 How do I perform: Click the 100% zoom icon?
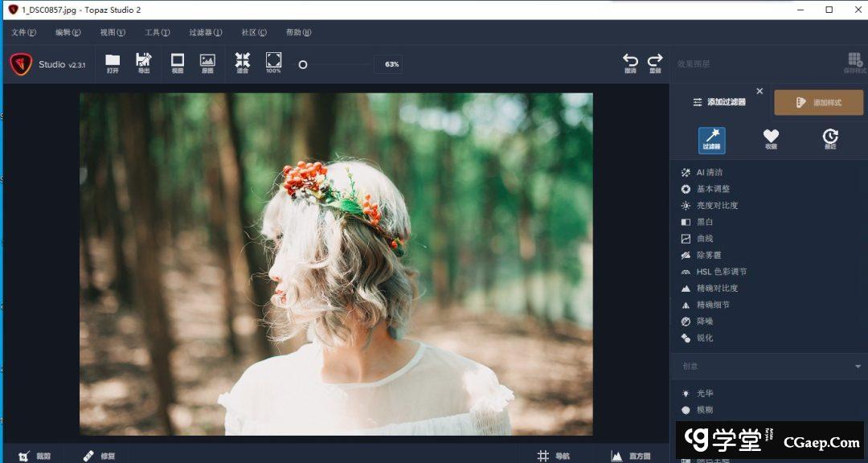273,61
